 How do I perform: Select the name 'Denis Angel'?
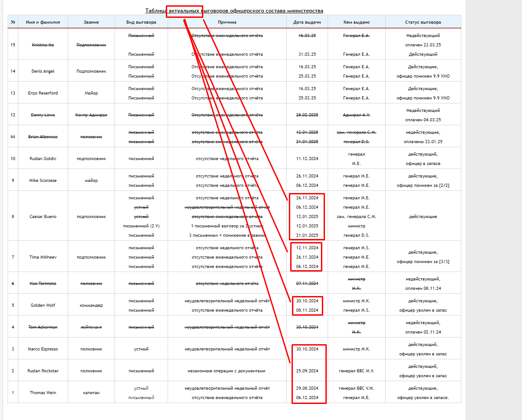coord(43,71)
